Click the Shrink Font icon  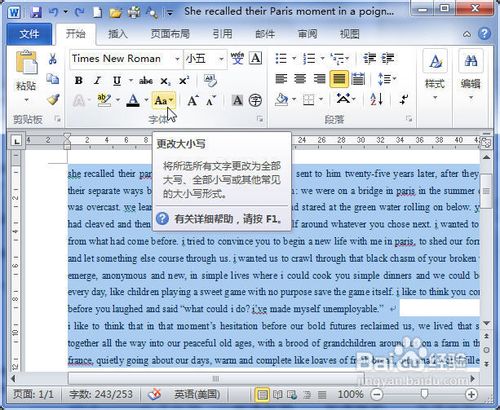pos(211,101)
